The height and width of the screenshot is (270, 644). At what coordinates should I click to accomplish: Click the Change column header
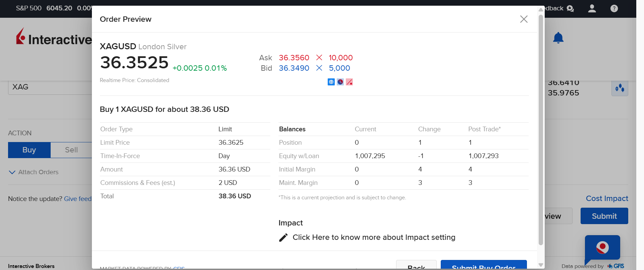click(x=429, y=129)
